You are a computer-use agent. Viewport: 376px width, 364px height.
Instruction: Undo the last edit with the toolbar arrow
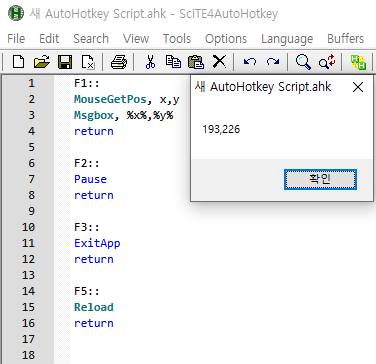click(250, 62)
